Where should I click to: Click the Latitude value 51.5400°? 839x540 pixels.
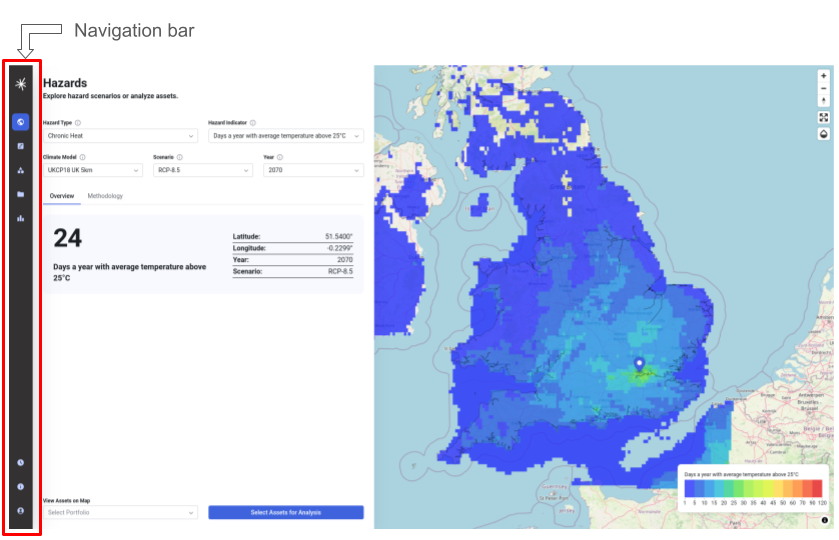point(339,237)
